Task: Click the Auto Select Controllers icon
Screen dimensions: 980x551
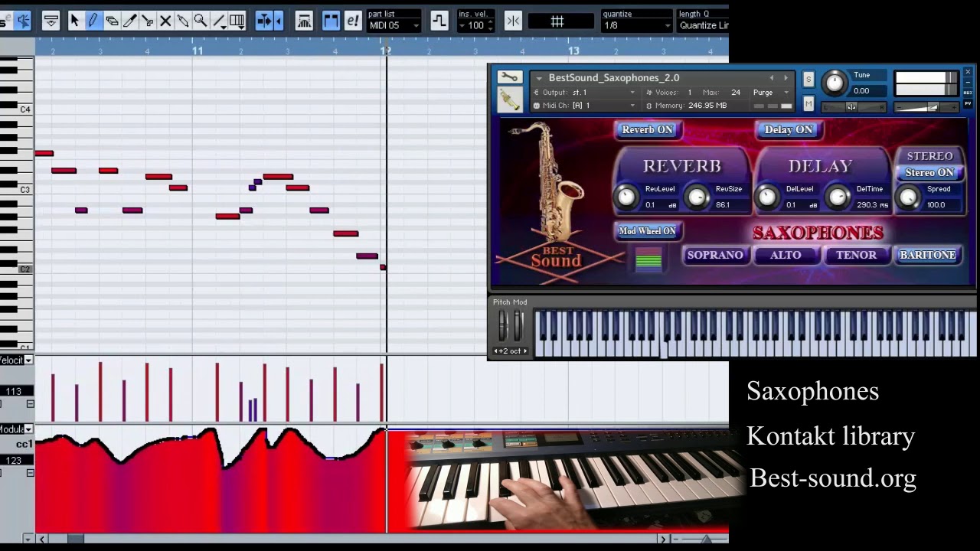Action: click(304, 21)
